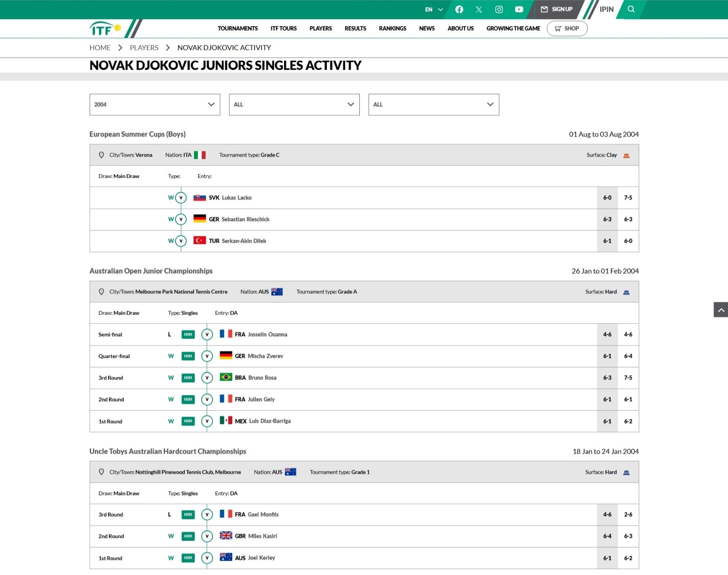Click the Sign Up button

click(x=557, y=9)
